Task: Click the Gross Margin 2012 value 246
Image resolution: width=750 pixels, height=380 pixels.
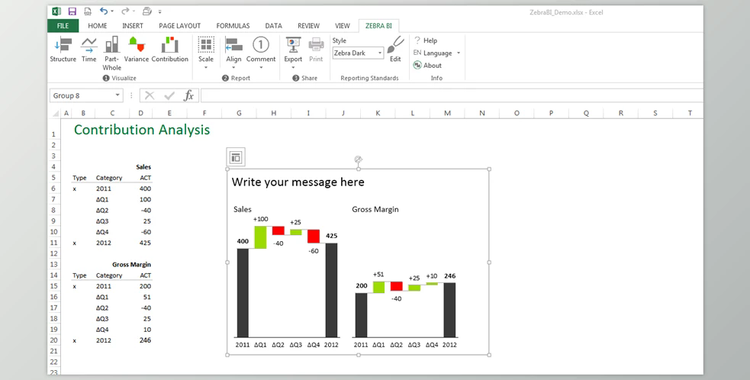Action: (x=145, y=340)
